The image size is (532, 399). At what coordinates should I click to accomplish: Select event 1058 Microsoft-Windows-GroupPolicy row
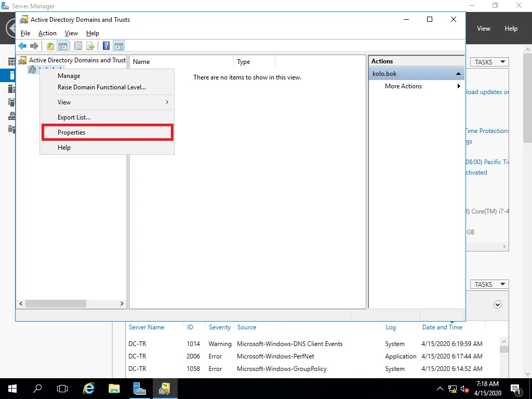click(x=312, y=369)
